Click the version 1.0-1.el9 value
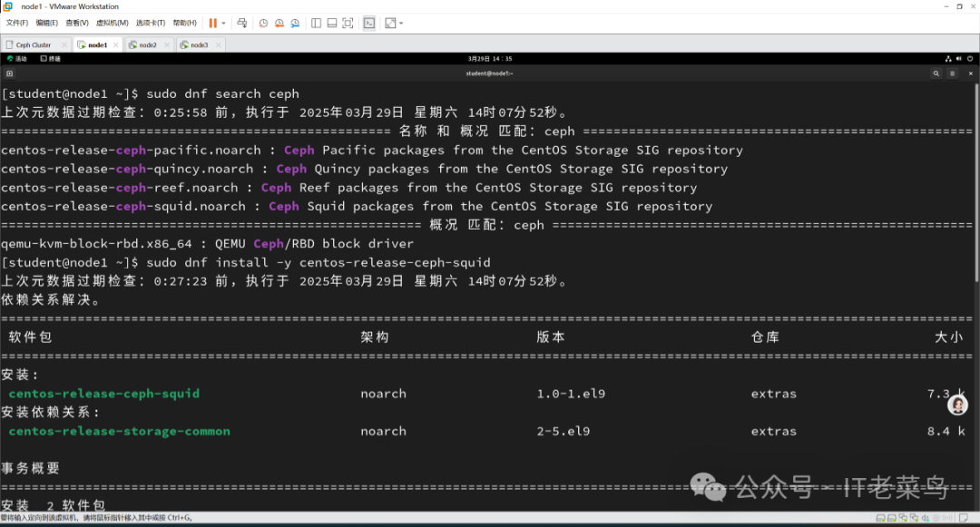Screen dimensions: 980x527 [571, 394]
